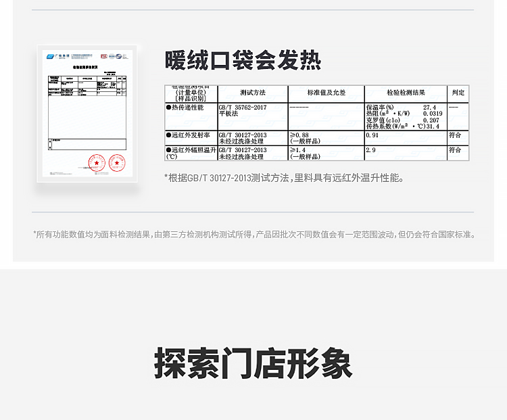Select the 0.91 result cell
Image resolution: width=507 pixels, height=420 pixels.
372,135
